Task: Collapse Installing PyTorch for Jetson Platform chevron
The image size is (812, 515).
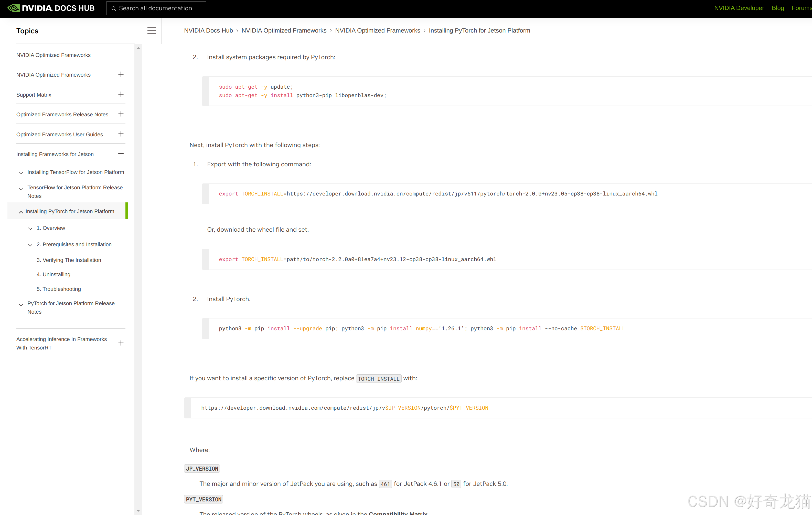Action: tap(21, 212)
